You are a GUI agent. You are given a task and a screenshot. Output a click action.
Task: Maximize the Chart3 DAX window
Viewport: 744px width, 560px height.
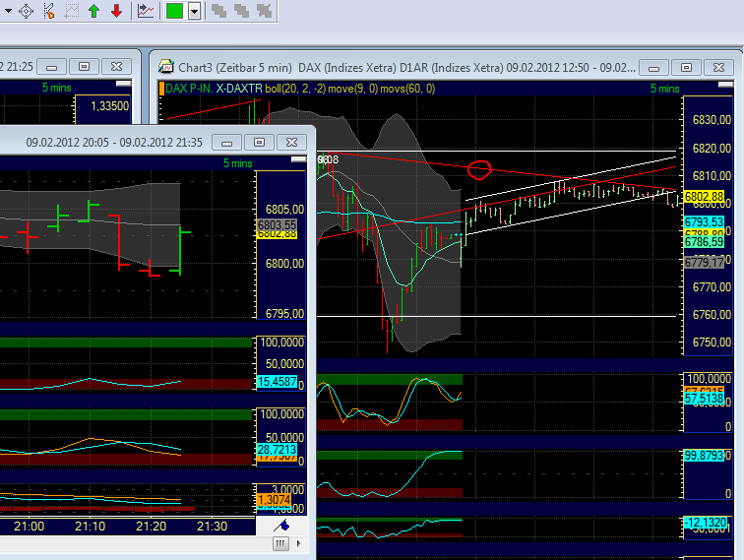point(686,67)
